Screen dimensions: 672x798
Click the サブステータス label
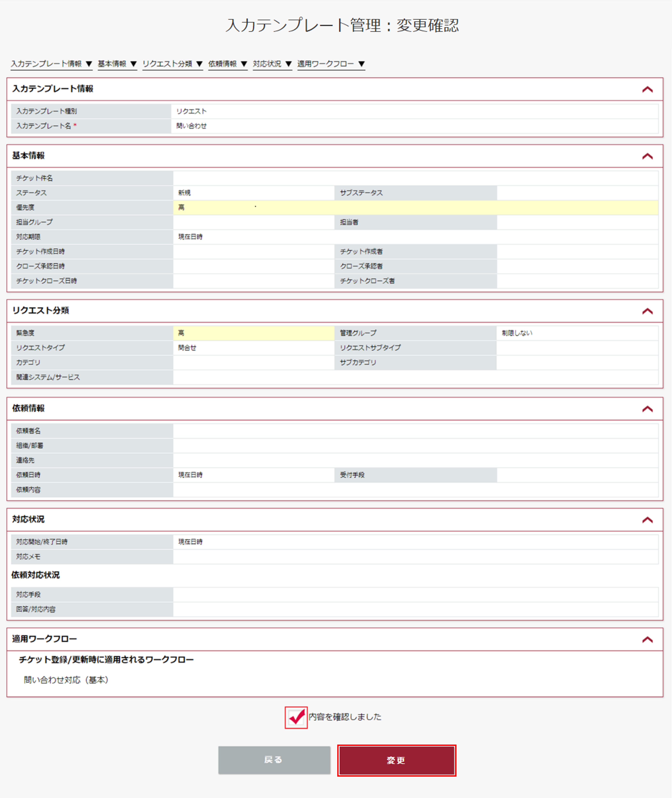361,193
